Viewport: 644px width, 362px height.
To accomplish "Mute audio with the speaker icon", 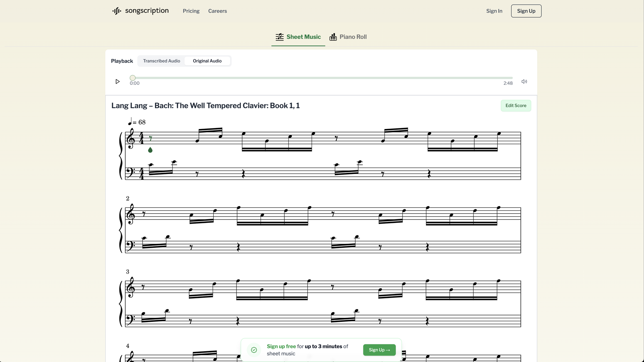I will click(524, 81).
